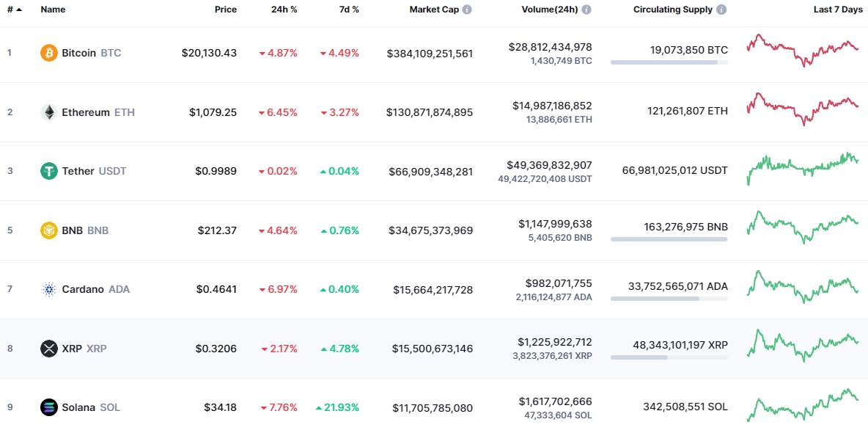Image resolution: width=868 pixels, height=433 pixels.
Task: Sort by the Price column header
Action: click(x=226, y=10)
